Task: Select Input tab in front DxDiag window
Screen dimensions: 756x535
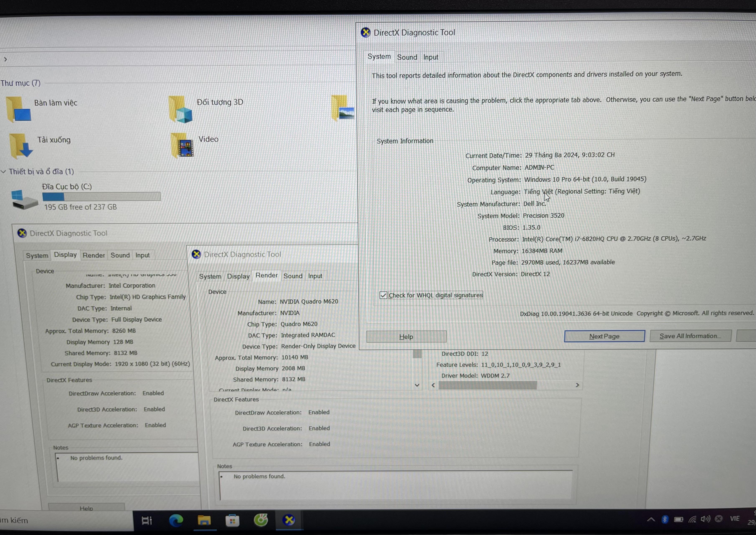Action: [x=430, y=57]
